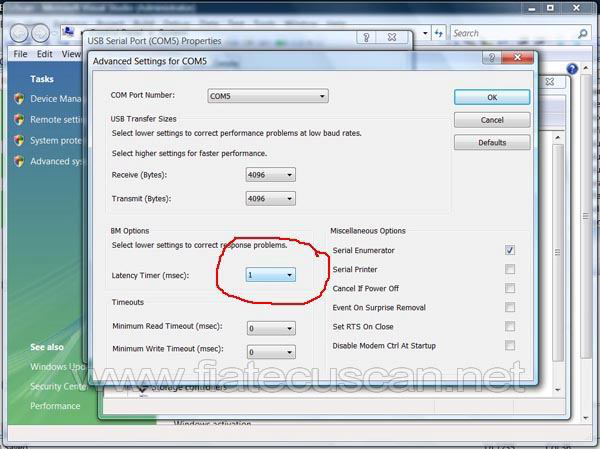Open the Edit menu
The image size is (600, 449).
[x=45, y=54]
